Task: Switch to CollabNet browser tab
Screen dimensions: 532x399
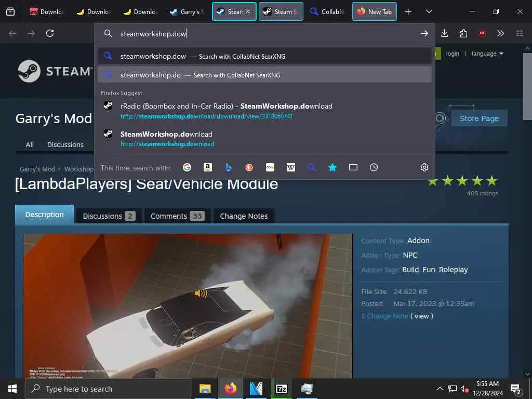Action: (327, 11)
